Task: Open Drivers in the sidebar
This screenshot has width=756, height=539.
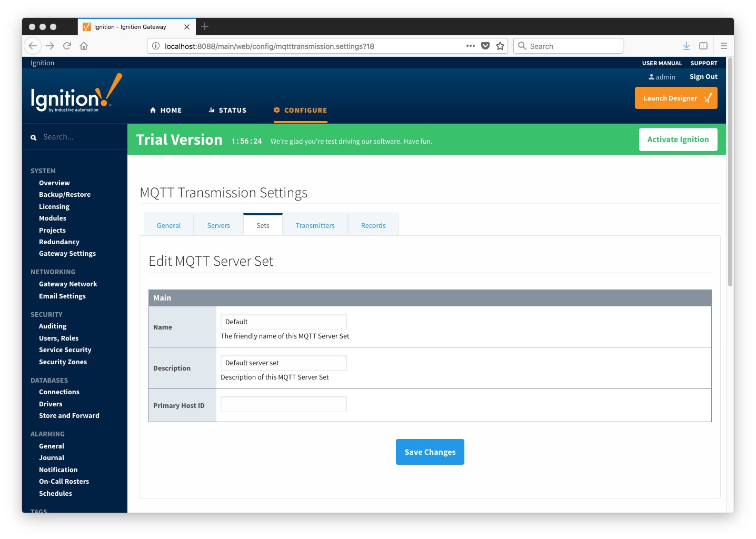Action: pyautogui.click(x=51, y=404)
